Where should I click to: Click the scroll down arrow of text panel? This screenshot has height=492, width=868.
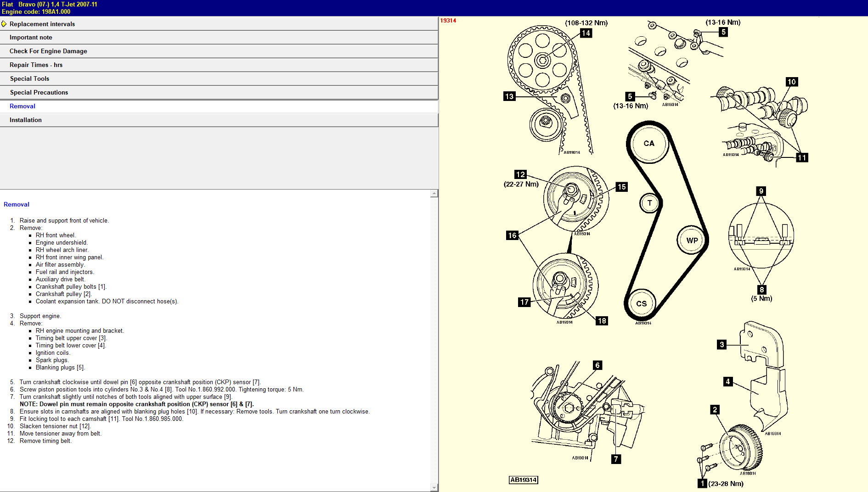[434, 487]
